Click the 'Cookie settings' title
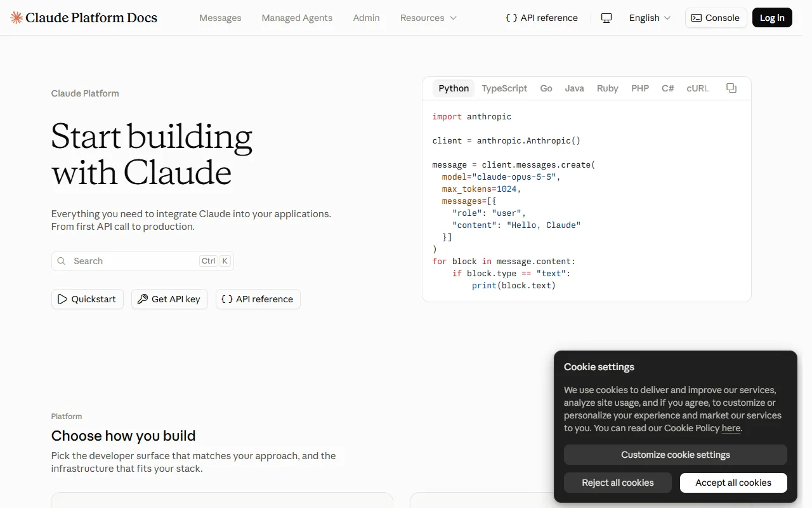Screen dimensions: 812x508 click(599, 367)
